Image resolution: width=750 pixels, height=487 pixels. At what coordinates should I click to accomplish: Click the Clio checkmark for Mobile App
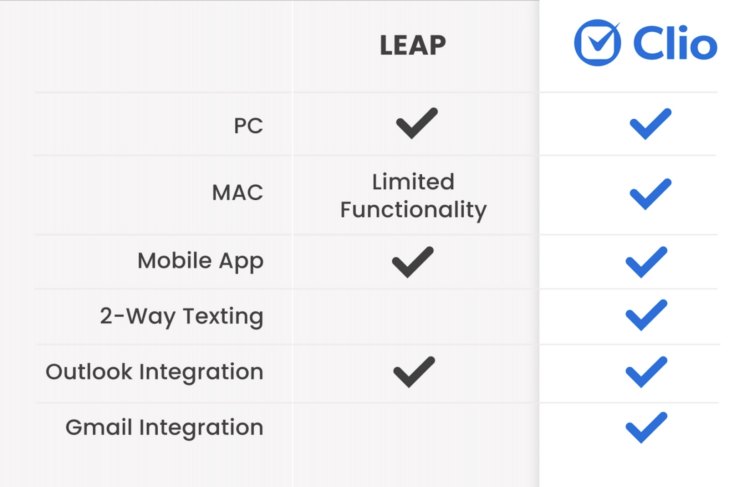[646, 262]
